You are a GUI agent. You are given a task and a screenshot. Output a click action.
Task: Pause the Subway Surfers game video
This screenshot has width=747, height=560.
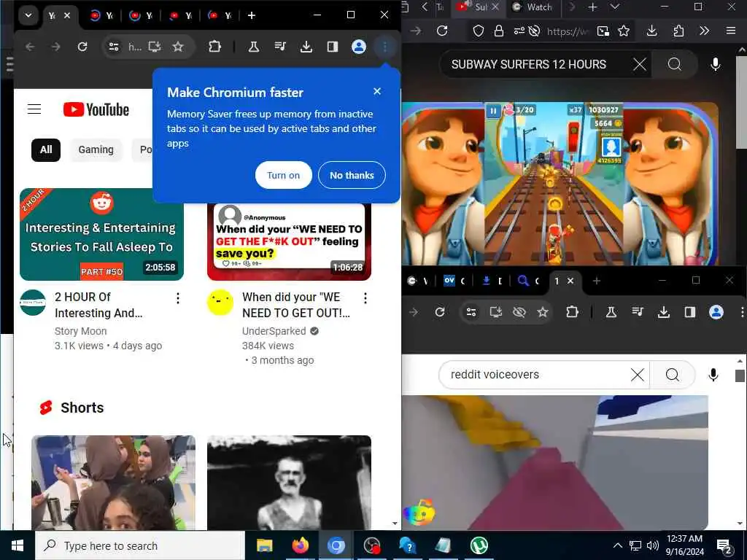click(x=493, y=111)
